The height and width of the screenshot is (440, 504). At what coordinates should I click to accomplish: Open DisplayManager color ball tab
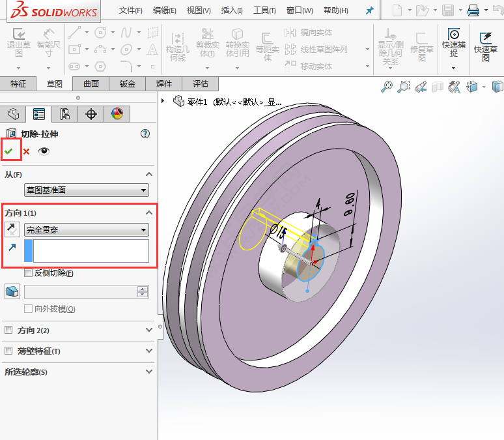point(117,114)
